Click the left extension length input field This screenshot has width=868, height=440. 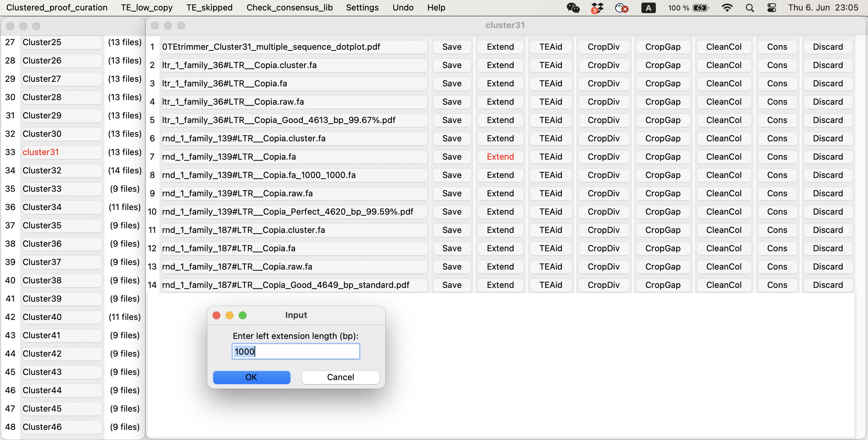point(296,351)
